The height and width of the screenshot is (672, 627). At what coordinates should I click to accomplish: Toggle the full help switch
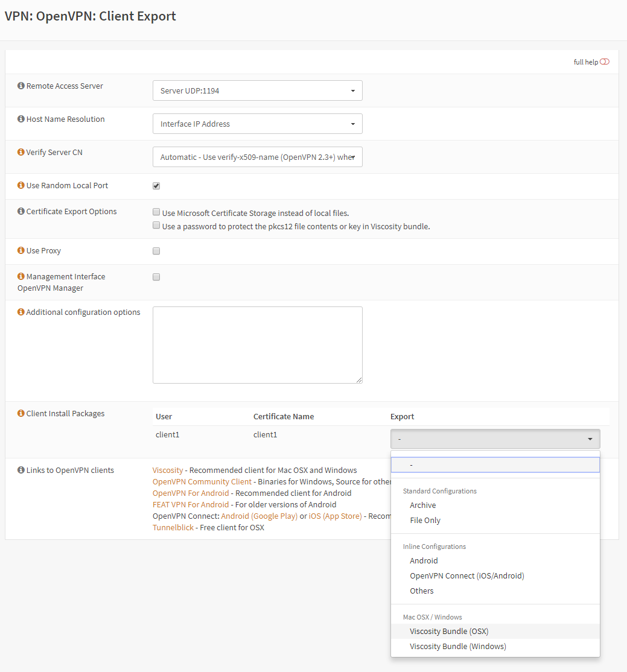click(605, 62)
